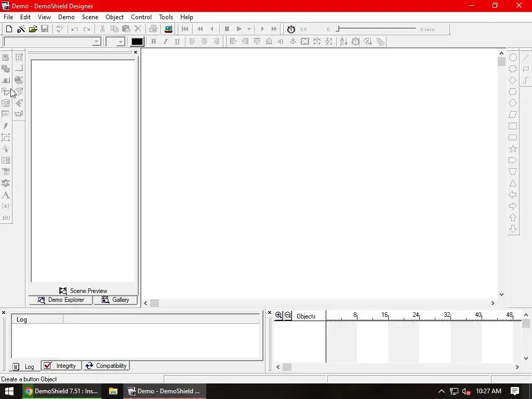
Task: Switch to the Demo Explorer tab
Action: click(x=61, y=300)
